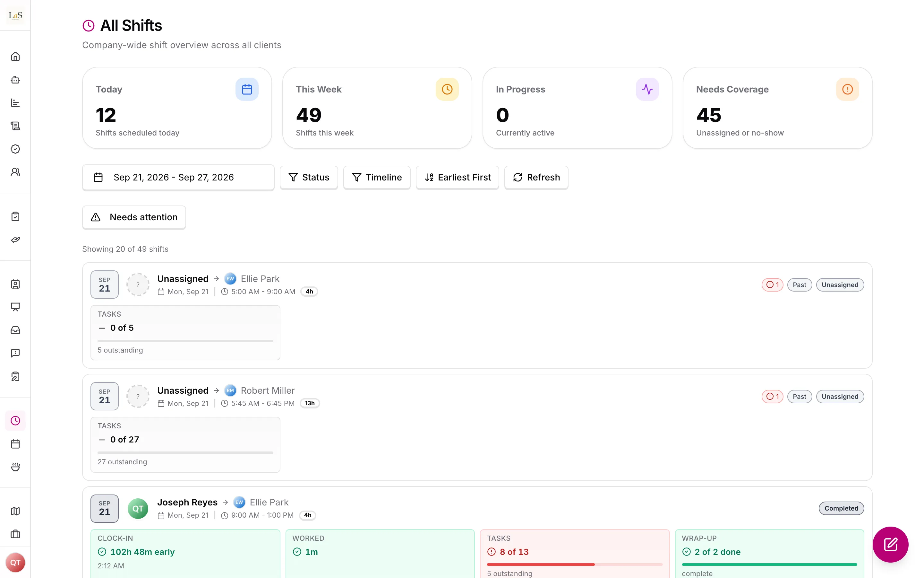Open the home icon in sidebar
The height and width of the screenshot is (578, 924).
click(15, 57)
